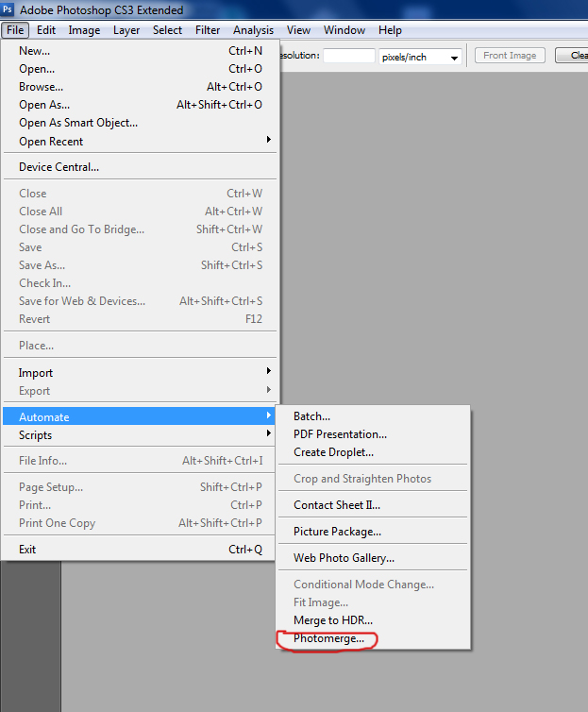The height and width of the screenshot is (712, 588).
Task: Open the Window menu
Action: [x=344, y=30]
